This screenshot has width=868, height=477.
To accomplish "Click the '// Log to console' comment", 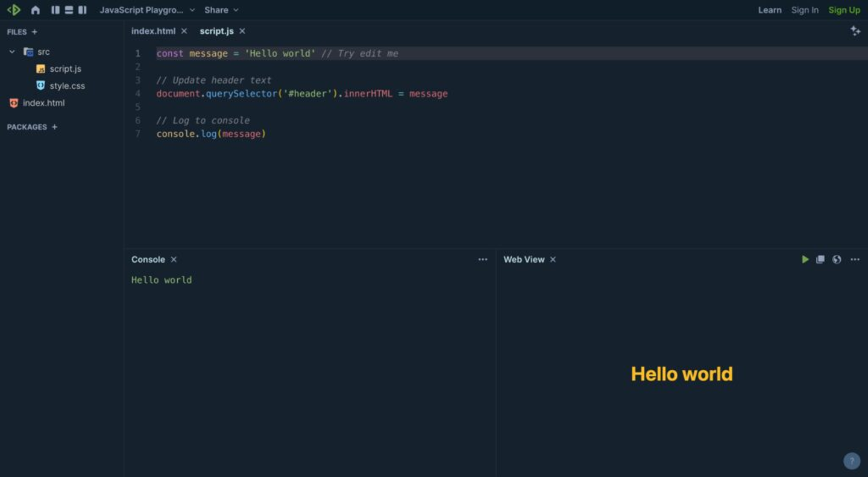I will 203,120.
